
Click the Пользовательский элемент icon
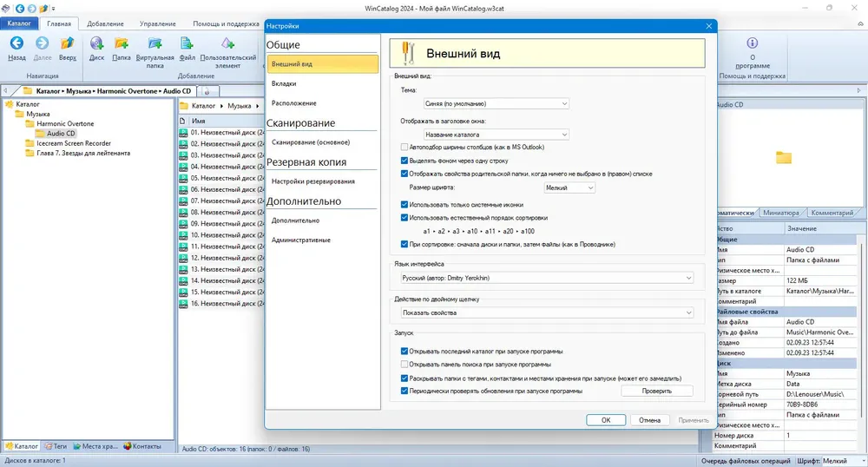227,43
